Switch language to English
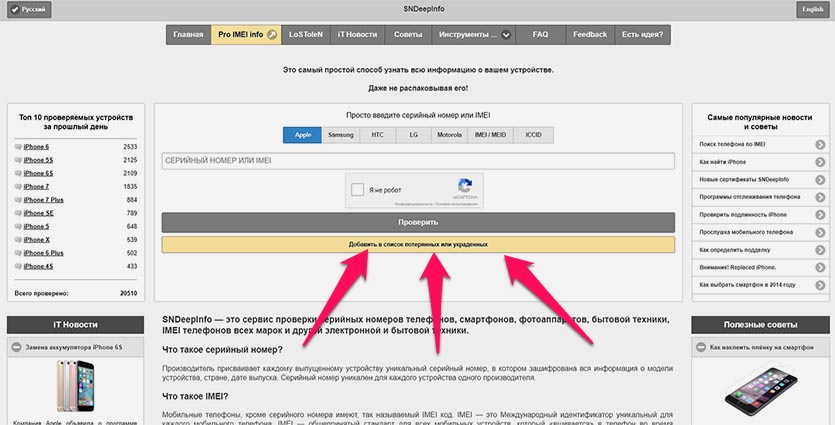 [x=813, y=10]
